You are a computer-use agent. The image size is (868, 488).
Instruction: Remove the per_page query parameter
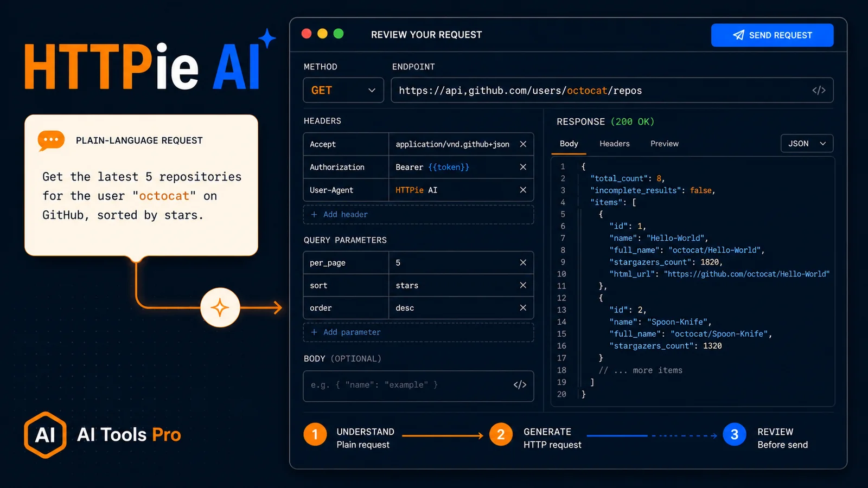pos(523,262)
